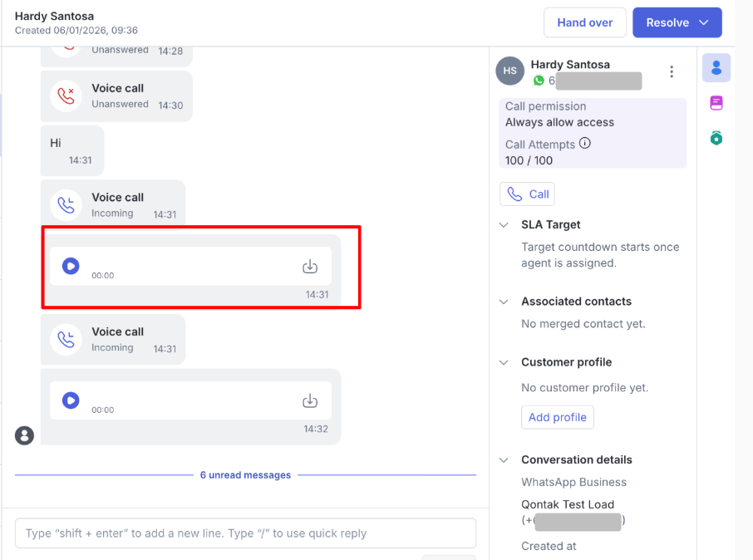Screen dimensions: 753x560
Task: Play the voice recording sent at 14:32
Action: coord(71,400)
